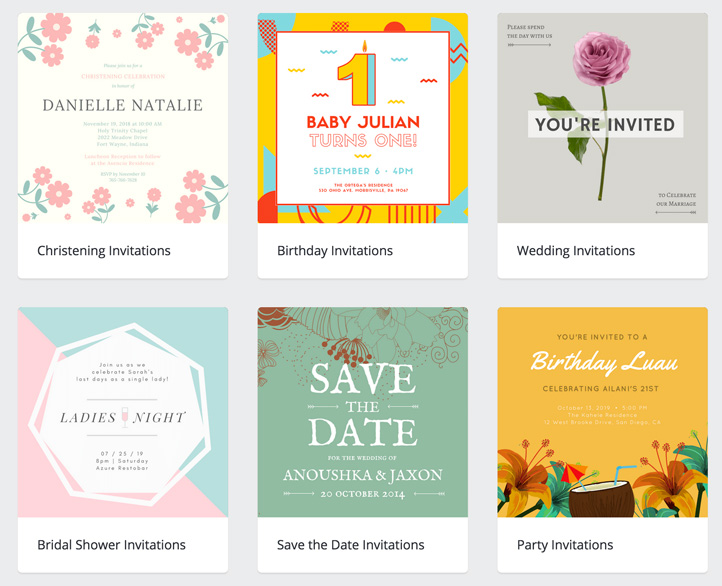This screenshot has width=722, height=586.
Task: Click the DANIELLE NATALIE name text
Action: tap(122, 105)
